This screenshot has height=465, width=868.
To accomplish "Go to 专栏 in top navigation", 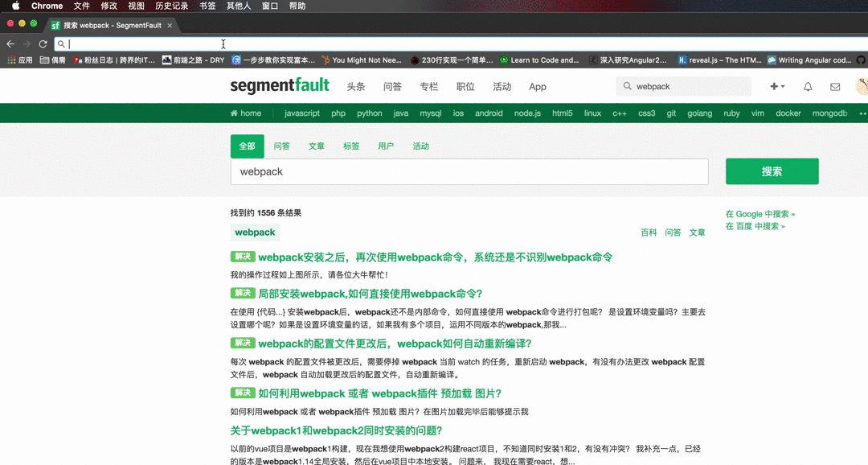I will pyautogui.click(x=429, y=86).
